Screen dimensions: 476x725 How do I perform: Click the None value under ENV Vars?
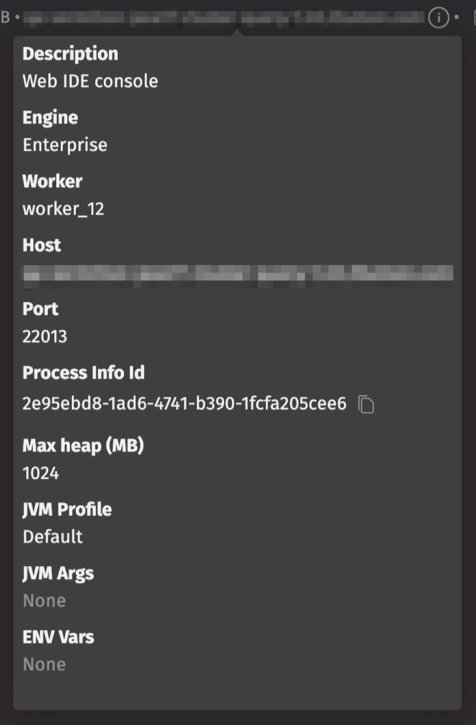44,664
